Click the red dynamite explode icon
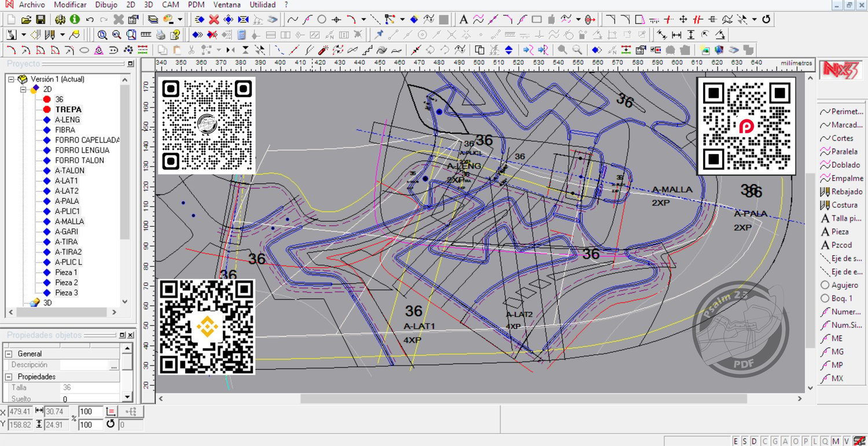The image size is (868, 446). pyautogui.click(x=323, y=50)
